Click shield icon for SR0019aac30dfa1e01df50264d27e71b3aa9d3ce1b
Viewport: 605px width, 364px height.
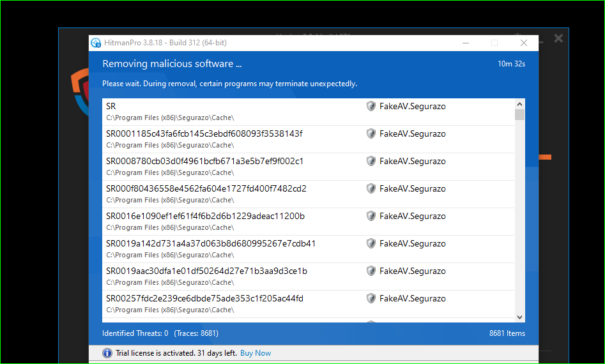click(371, 271)
